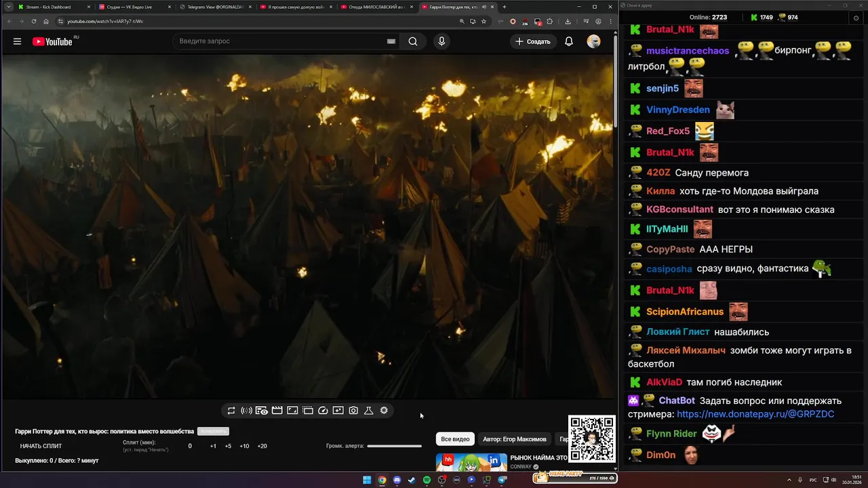The height and width of the screenshot is (488, 868).
Task: Switch to Я прошел самую долгую tab
Action: pos(295,7)
